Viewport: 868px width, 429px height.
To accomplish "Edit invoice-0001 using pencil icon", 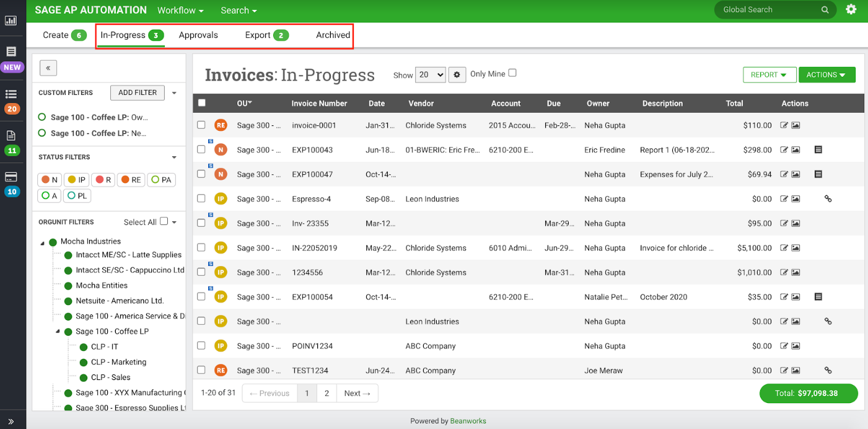I will coord(784,125).
